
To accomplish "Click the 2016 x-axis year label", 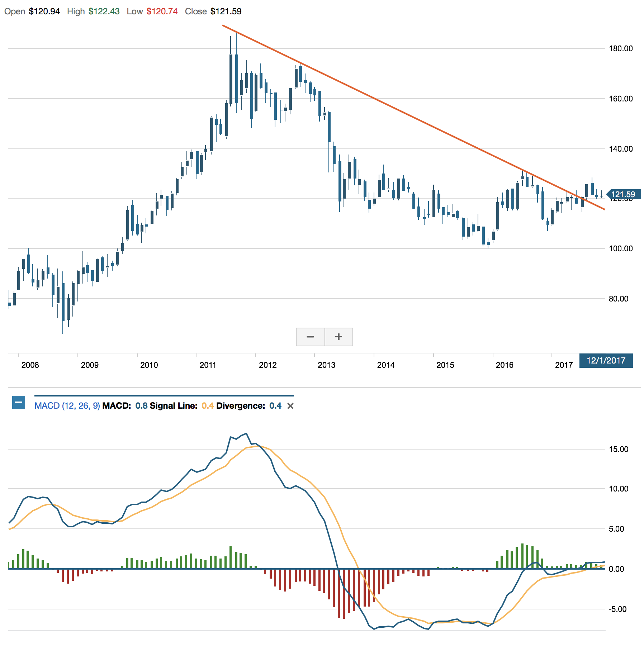I will pyautogui.click(x=505, y=365).
